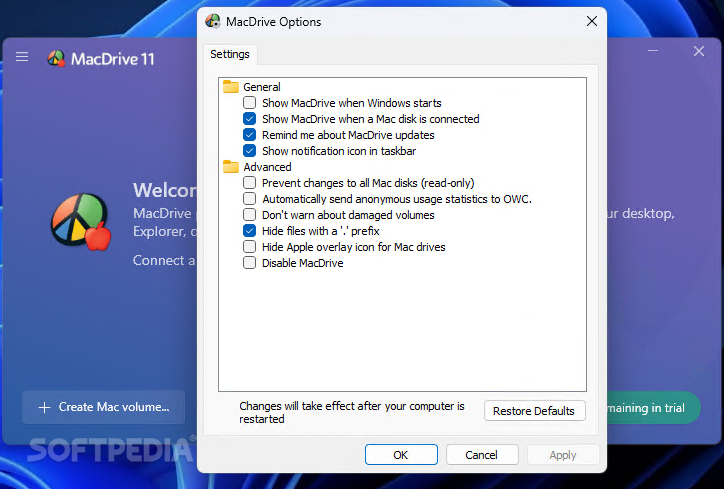Close the MacDrive 11 main window

[699, 51]
